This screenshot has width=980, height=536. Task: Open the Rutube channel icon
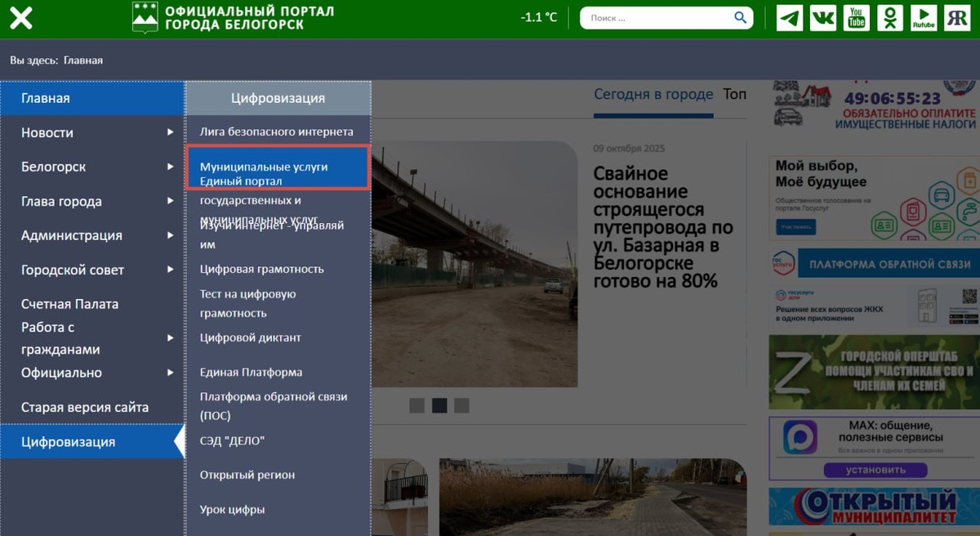point(924,18)
